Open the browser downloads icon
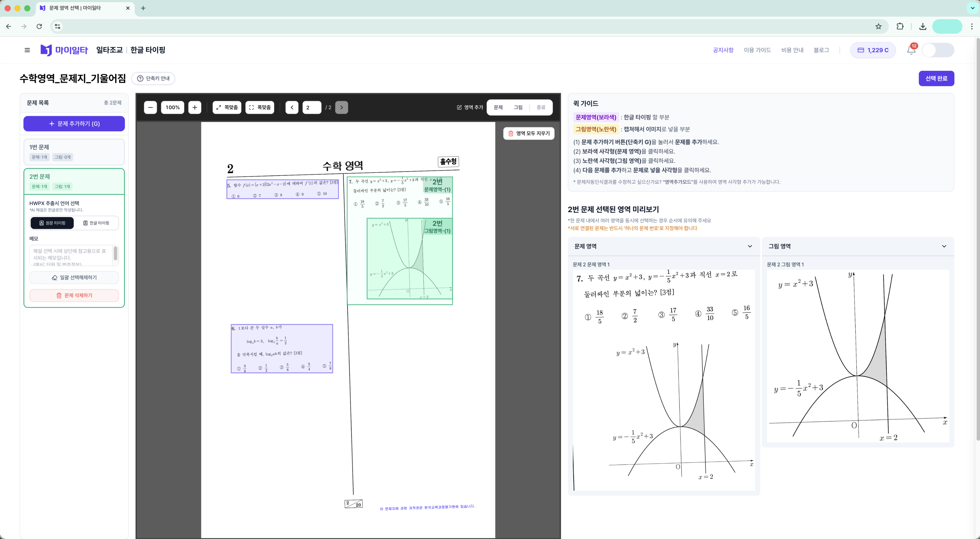This screenshot has width=980, height=539. (923, 26)
